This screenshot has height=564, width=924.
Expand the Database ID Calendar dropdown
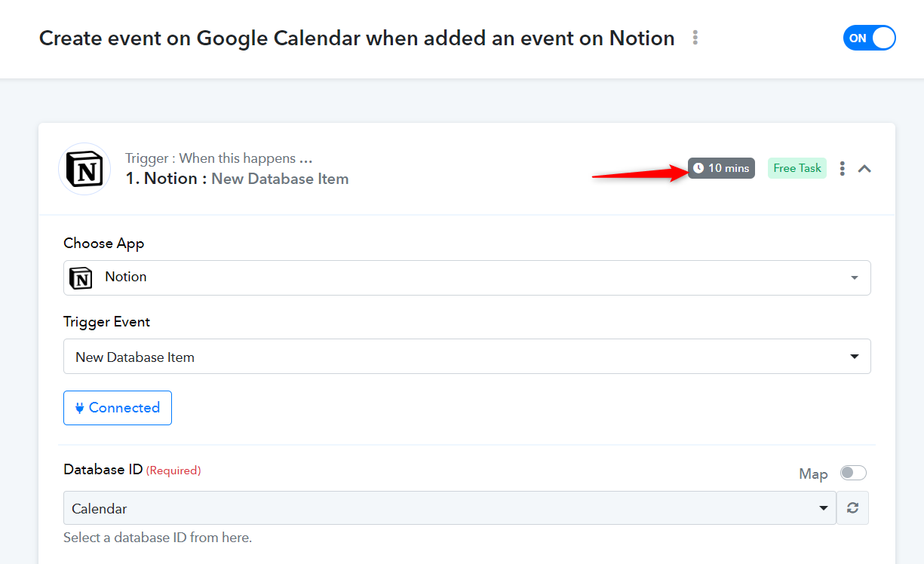[450, 508]
